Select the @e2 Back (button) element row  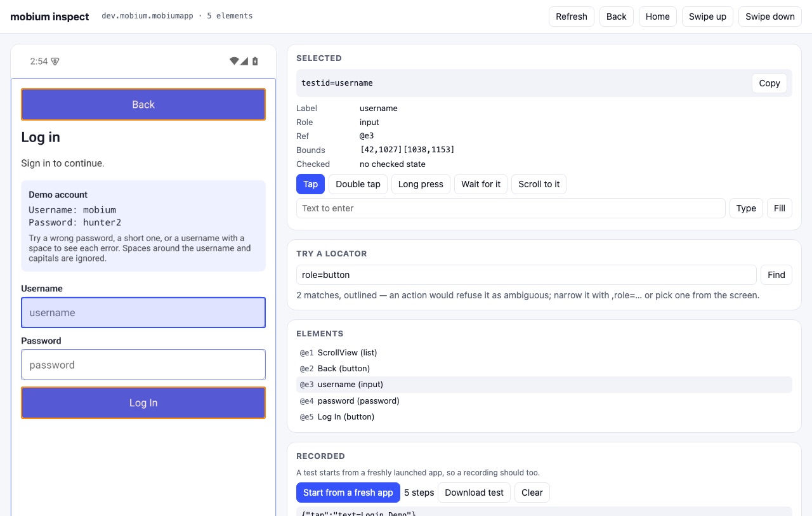pyautogui.click(x=544, y=369)
